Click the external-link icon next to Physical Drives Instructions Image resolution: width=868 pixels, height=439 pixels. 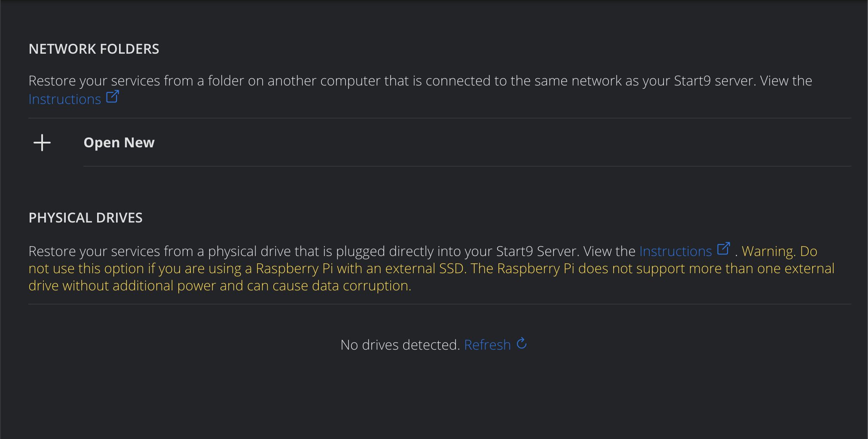[724, 248]
